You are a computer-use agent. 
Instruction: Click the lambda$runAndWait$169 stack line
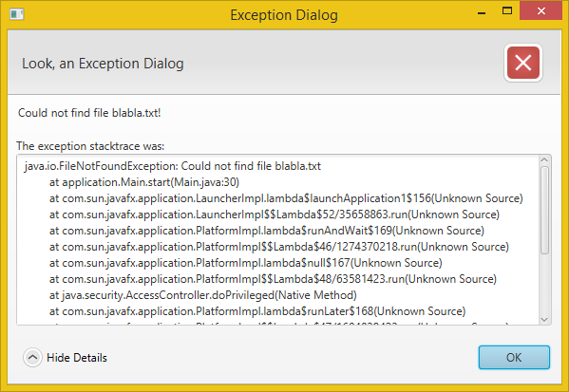point(267,231)
